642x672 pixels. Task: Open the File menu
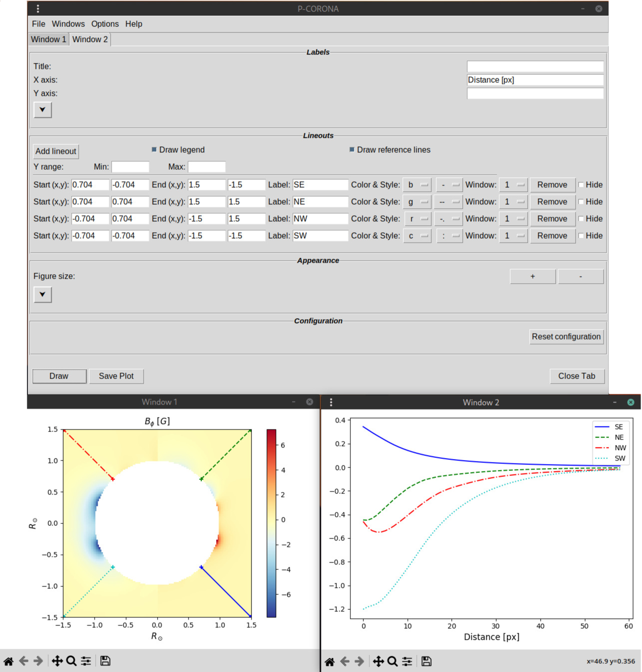point(38,24)
